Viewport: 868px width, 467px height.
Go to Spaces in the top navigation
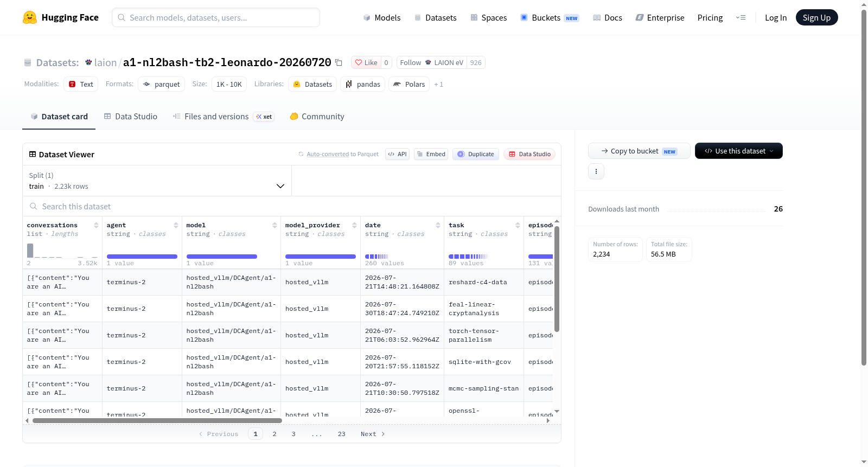[489, 17]
